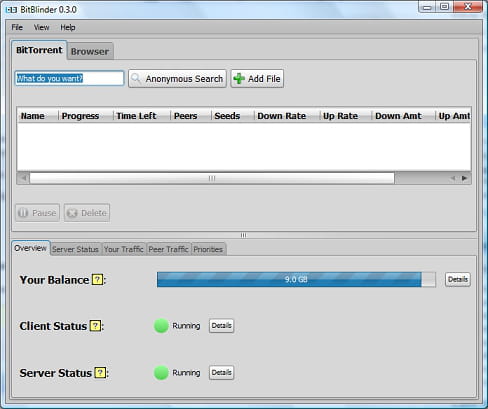
Task: Switch to the Browser tab
Action: click(x=90, y=51)
